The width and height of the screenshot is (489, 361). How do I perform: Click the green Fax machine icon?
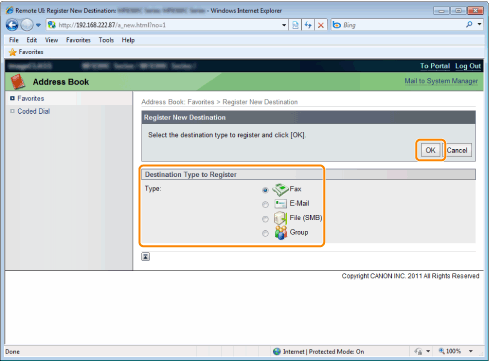(280, 189)
